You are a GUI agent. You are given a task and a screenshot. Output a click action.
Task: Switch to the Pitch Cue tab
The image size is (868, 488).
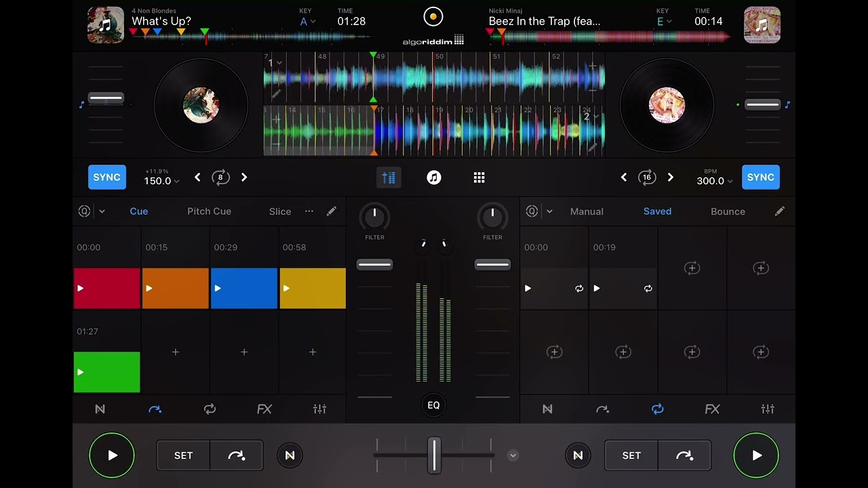[x=209, y=211]
